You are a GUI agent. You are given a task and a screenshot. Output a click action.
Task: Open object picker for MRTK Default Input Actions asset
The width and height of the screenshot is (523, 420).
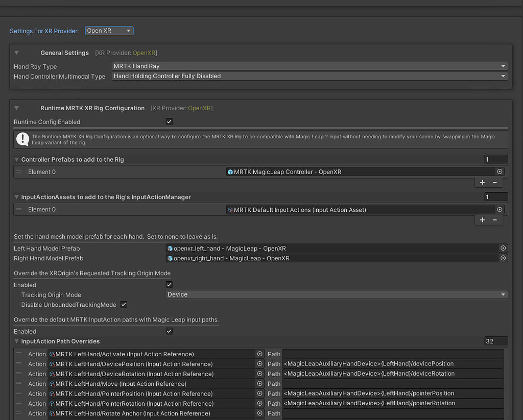500,209
